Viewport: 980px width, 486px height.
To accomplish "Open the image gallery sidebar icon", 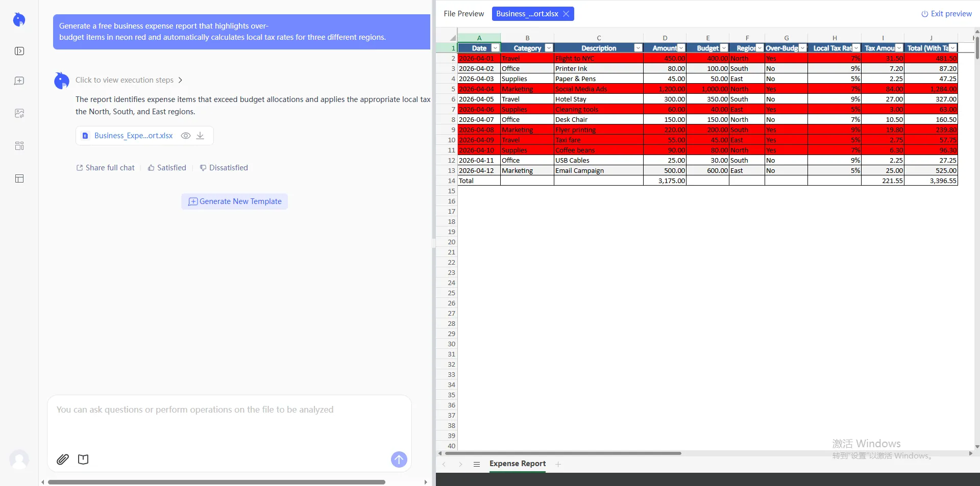I will (x=19, y=113).
